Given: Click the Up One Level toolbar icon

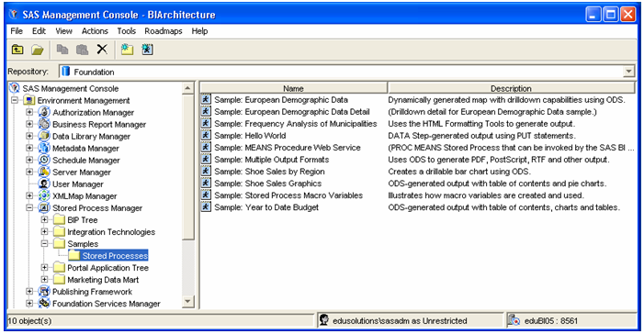Looking at the screenshot, I should (x=17, y=50).
